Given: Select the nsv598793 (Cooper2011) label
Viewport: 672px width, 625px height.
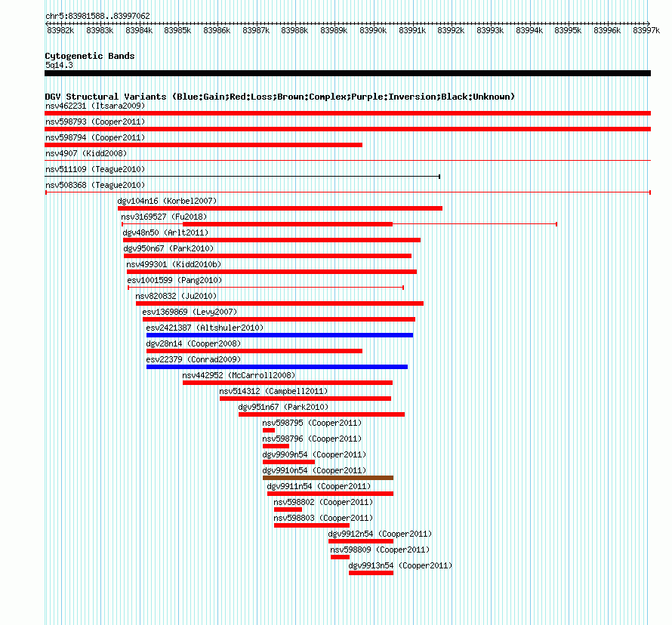Looking at the screenshot, I should click(95, 122).
